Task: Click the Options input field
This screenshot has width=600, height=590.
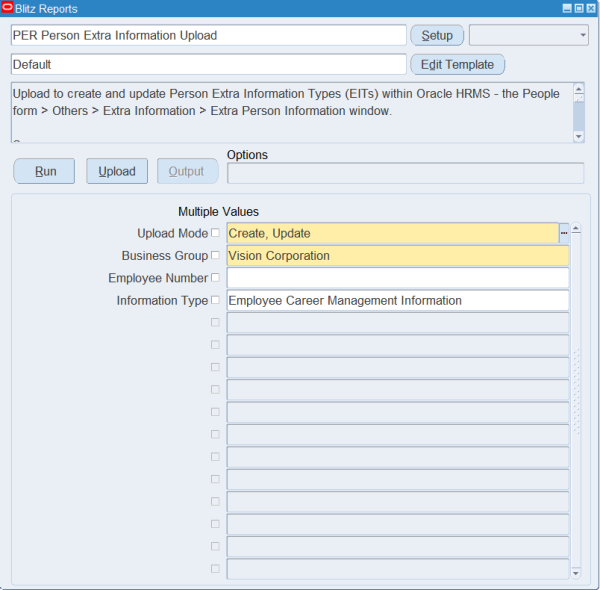Action: pos(406,173)
